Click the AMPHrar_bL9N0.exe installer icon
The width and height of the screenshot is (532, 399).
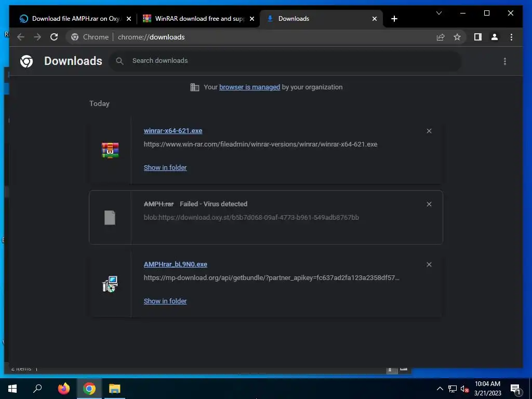click(x=110, y=284)
